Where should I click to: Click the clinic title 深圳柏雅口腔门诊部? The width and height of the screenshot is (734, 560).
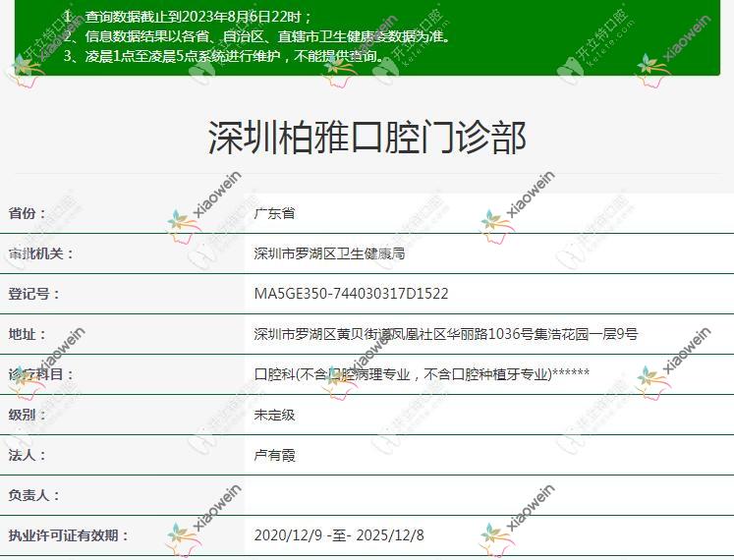[367, 138]
